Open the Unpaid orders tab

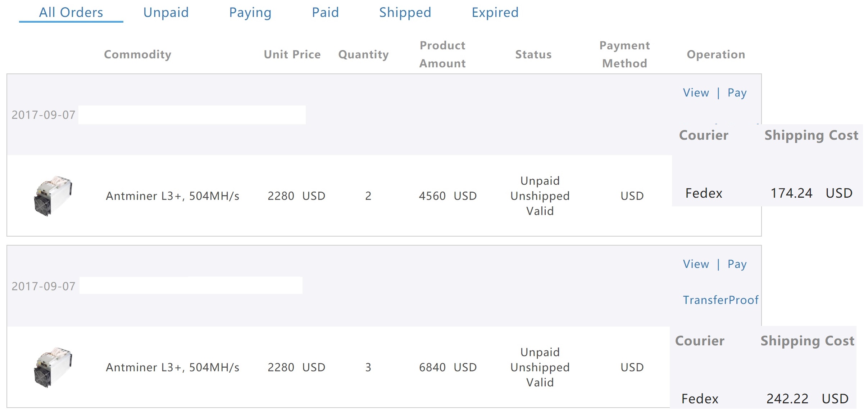pos(166,13)
